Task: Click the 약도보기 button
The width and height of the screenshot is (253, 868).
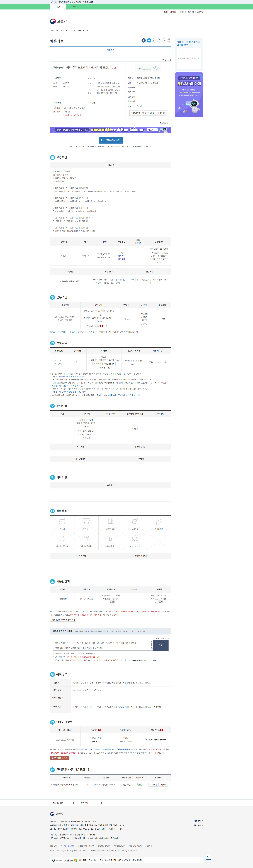Action: (x=95, y=741)
